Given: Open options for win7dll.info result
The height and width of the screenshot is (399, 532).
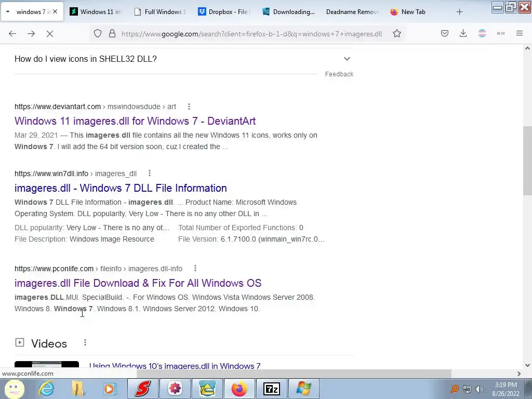Looking at the screenshot, I should (x=150, y=174).
